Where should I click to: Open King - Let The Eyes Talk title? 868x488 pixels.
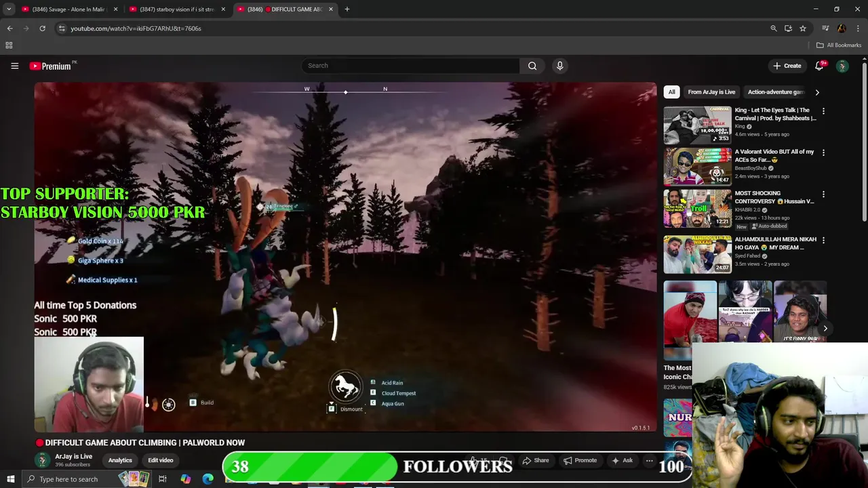(x=775, y=114)
